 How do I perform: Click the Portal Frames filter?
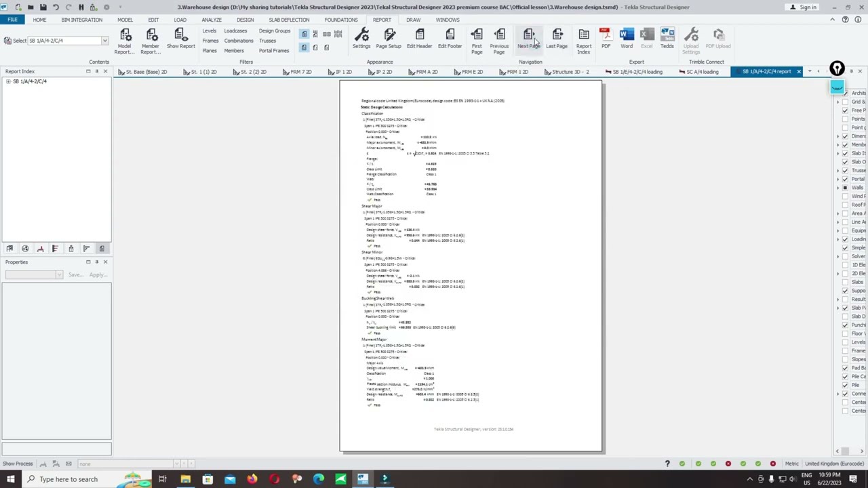click(274, 51)
